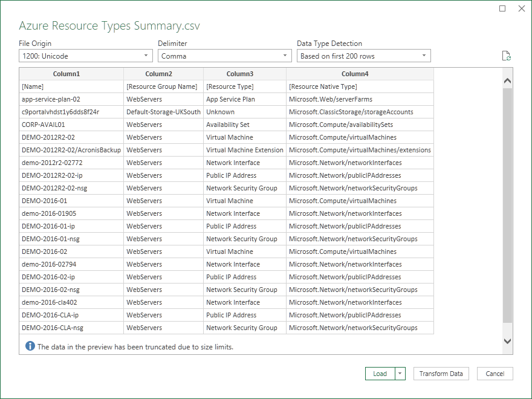Click Network Security Group in DEMO-2016-CLA-nsg row
This screenshot has width=532, height=399.
pos(245,328)
